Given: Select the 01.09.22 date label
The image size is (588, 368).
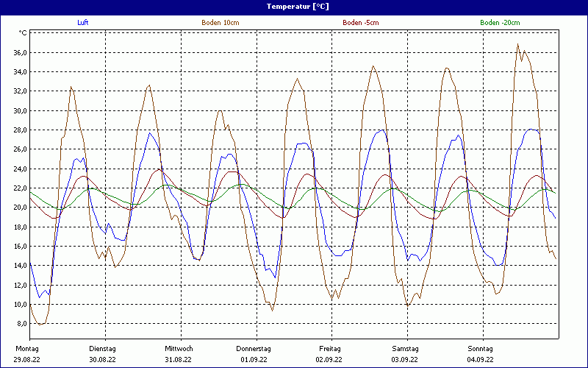Looking at the screenshot, I should pyautogui.click(x=254, y=360).
